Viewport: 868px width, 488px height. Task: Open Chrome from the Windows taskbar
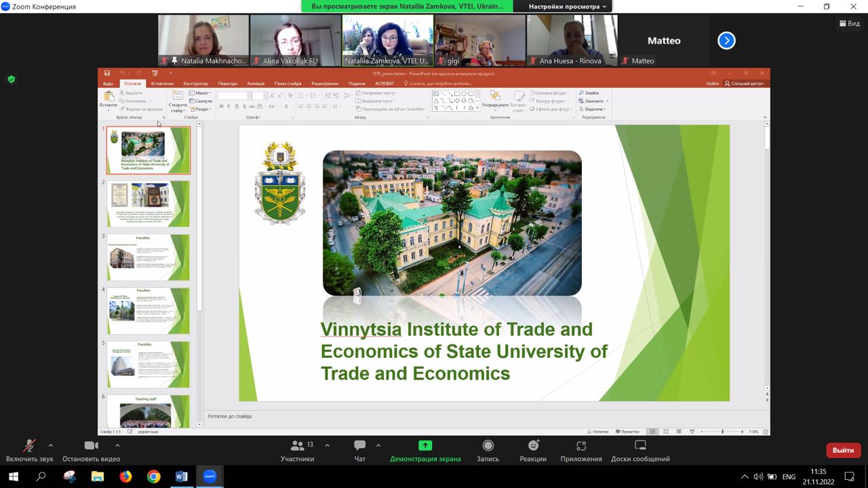pyautogui.click(x=153, y=476)
